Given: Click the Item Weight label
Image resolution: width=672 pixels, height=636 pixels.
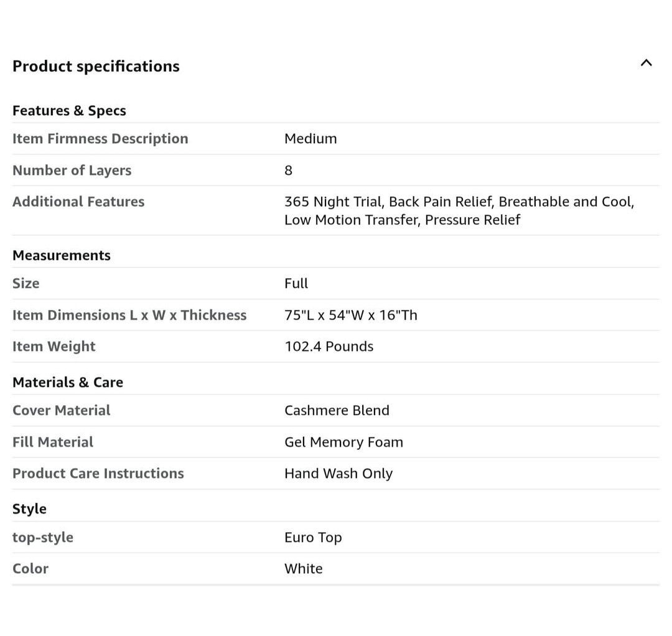Looking at the screenshot, I should (x=54, y=347).
